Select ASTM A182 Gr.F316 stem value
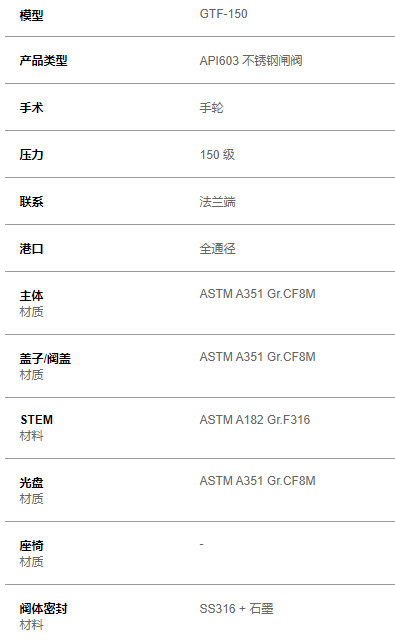The height and width of the screenshot is (640, 395). click(x=255, y=420)
